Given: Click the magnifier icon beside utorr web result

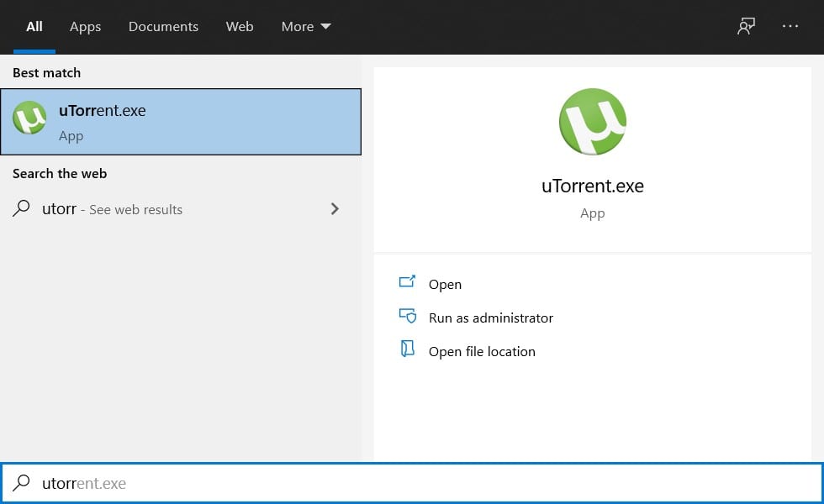Looking at the screenshot, I should (x=21, y=208).
